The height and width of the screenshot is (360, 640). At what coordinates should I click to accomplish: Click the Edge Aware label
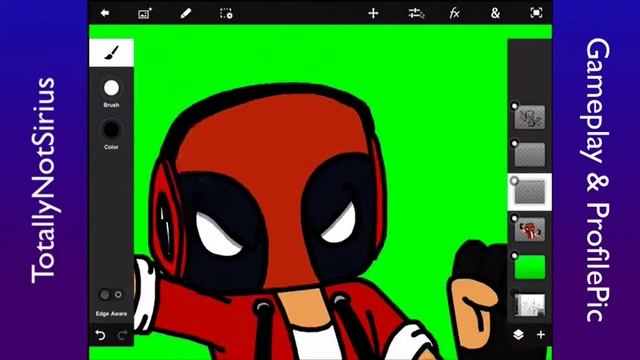(x=111, y=313)
